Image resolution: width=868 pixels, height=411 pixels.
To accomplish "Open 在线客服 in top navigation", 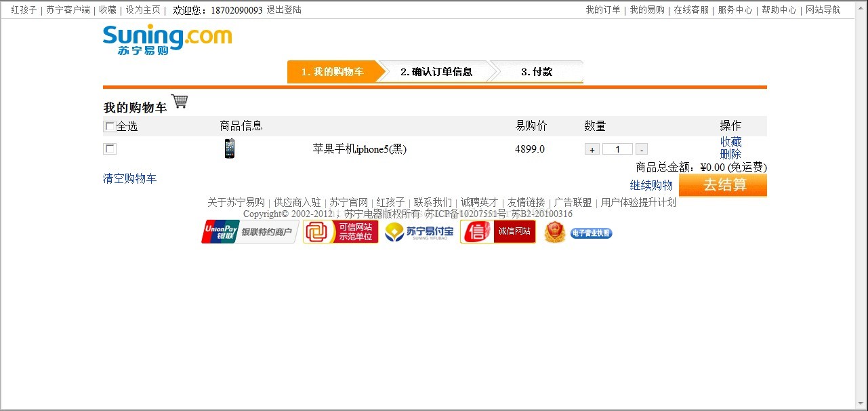I will coord(691,10).
